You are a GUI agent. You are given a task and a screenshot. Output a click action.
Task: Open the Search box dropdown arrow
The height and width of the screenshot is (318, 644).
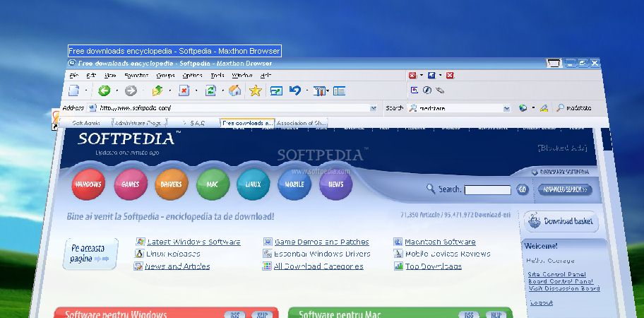507,108
